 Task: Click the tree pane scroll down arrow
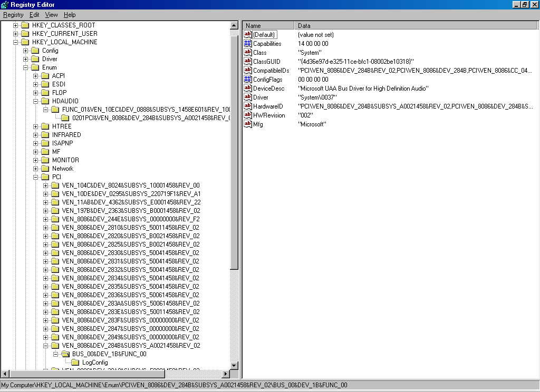point(234,366)
